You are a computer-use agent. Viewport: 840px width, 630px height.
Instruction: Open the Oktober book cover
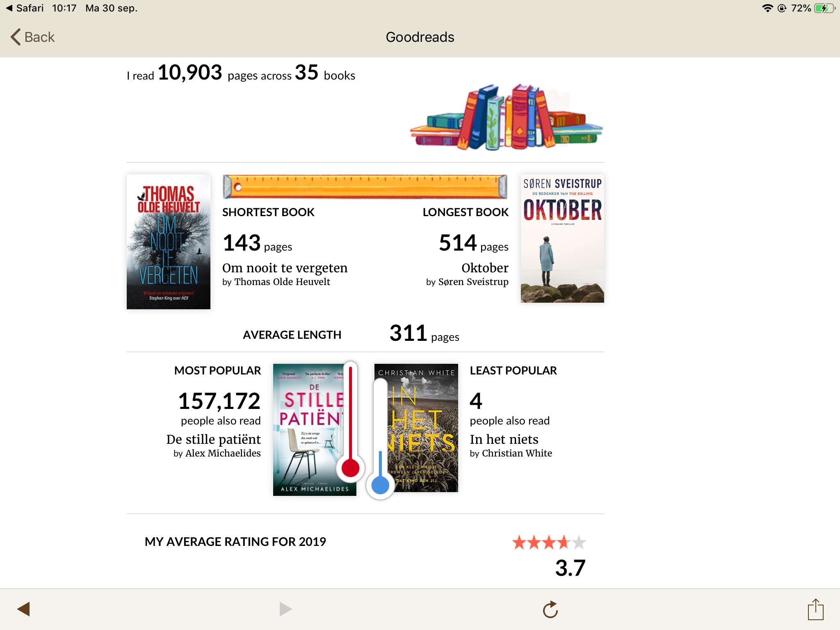pos(562,239)
